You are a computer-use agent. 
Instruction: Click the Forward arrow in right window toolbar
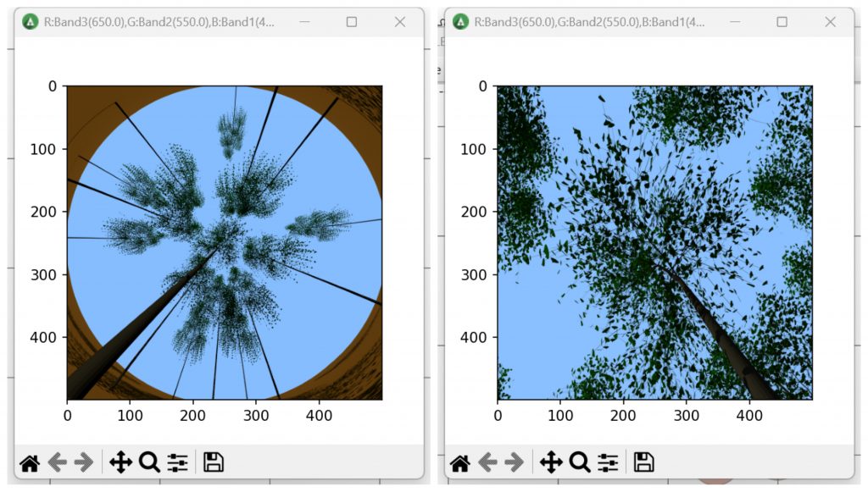click(x=514, y=462)
